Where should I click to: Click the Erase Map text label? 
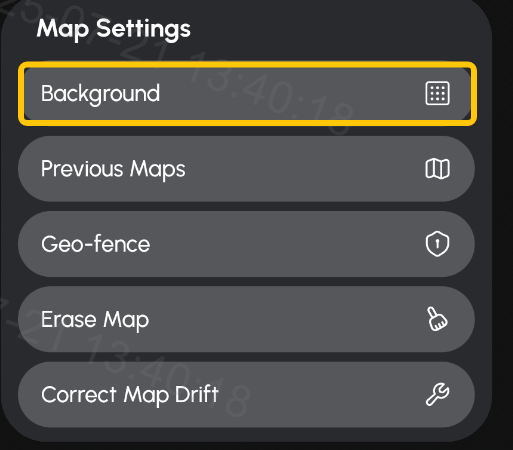(x=95, y=320)
